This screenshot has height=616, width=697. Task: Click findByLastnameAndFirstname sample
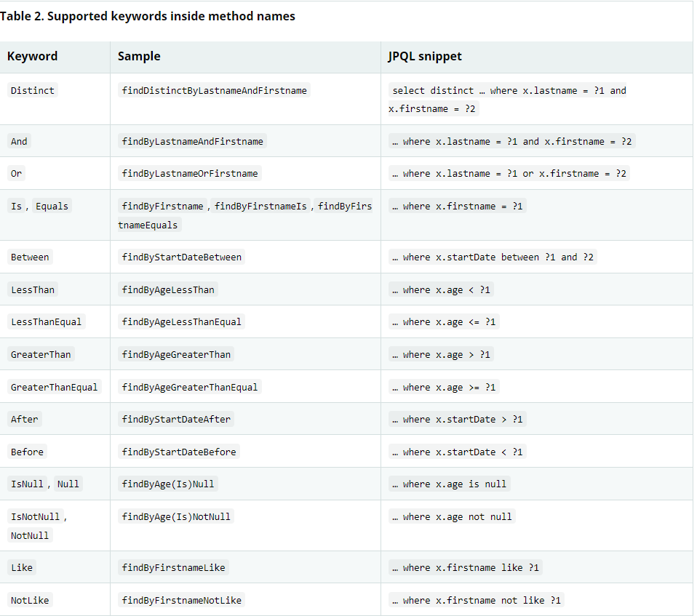click(x=193, y=141)
